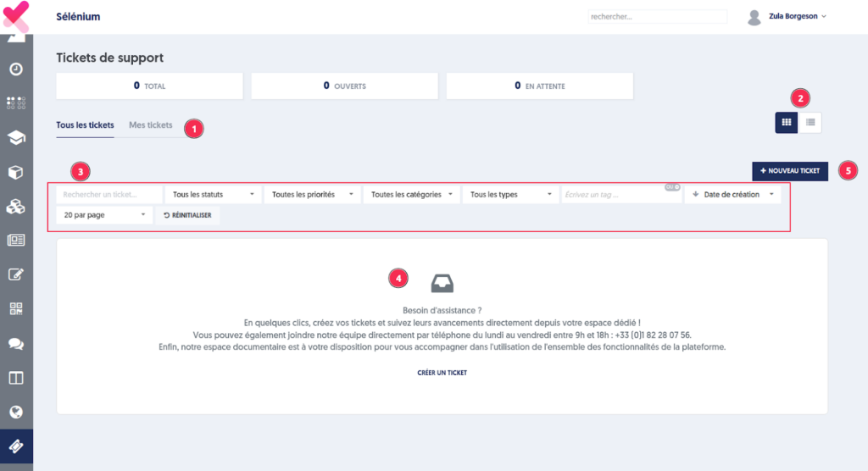This screenshot has height=471, width=868.
Task: Click the graduation cap sidebar icon
Action: (x=16, y=137)
